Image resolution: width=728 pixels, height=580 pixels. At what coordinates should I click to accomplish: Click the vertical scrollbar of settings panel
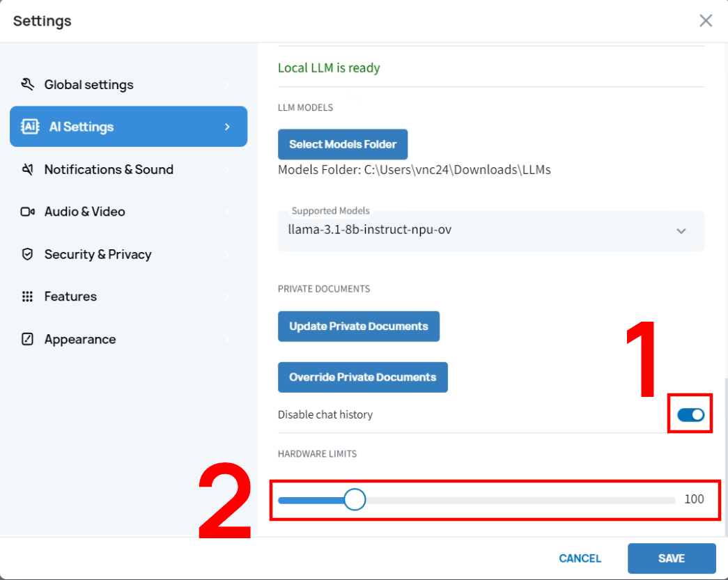click(x=725, y=453)
